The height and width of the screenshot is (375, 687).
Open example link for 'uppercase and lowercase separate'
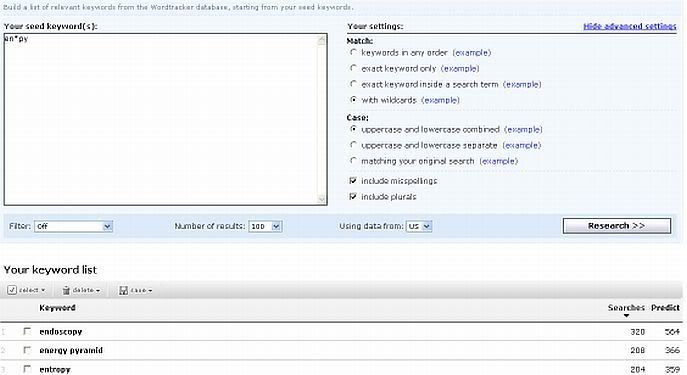pyautogui.click(x=522, y=145)
